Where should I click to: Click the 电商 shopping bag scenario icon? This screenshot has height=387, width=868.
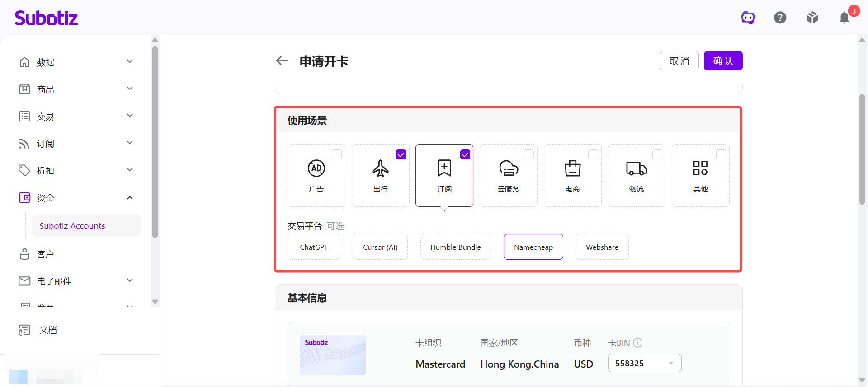pos(573,168)
